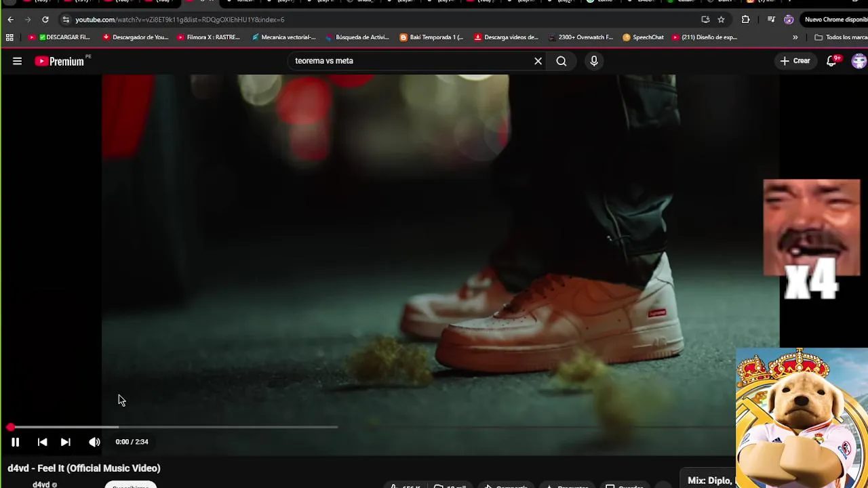Click the video title d4vd - Feel It

pyautogui.click(x=84, y=468)
